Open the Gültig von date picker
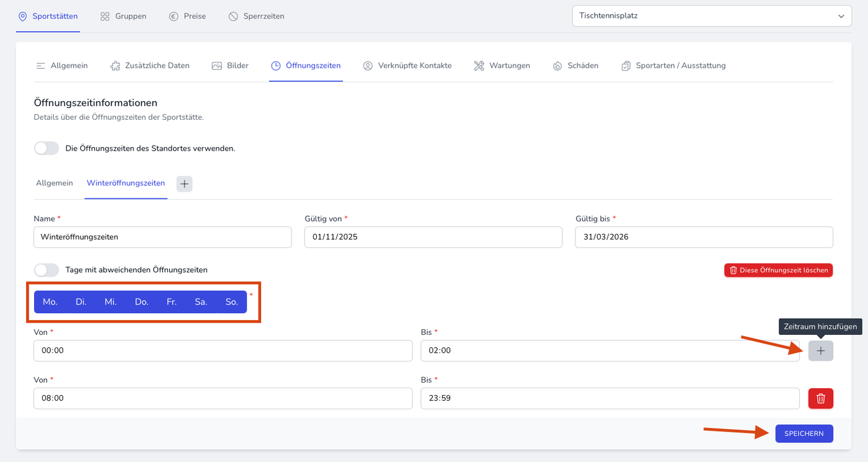 tap(433, 237)
